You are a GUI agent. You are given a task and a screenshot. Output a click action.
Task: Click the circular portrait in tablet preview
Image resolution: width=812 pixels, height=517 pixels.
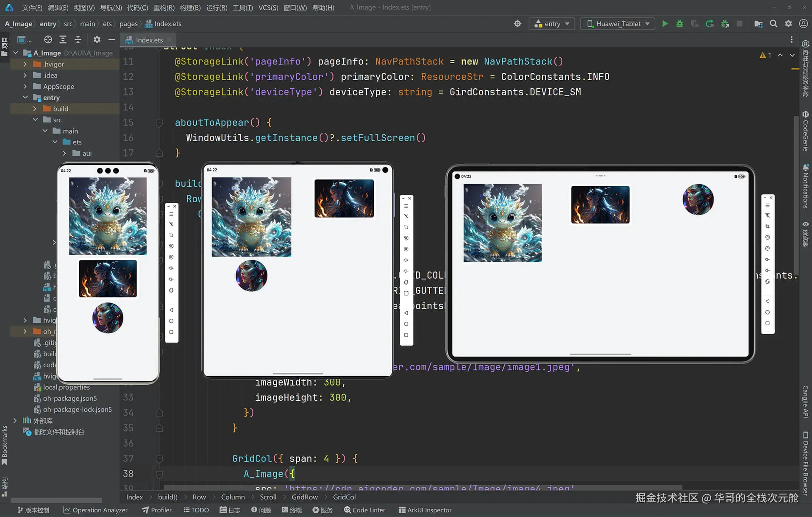[x=698, y=199]
